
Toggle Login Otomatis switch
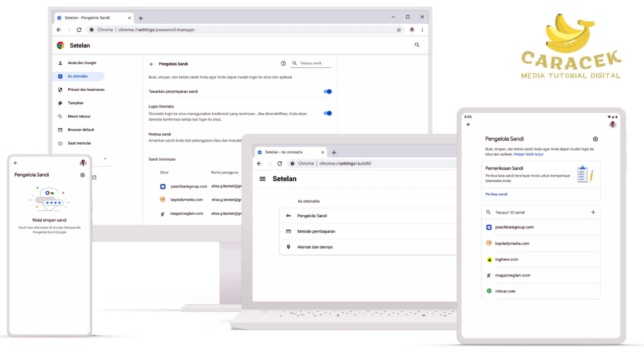pos(328,113)
